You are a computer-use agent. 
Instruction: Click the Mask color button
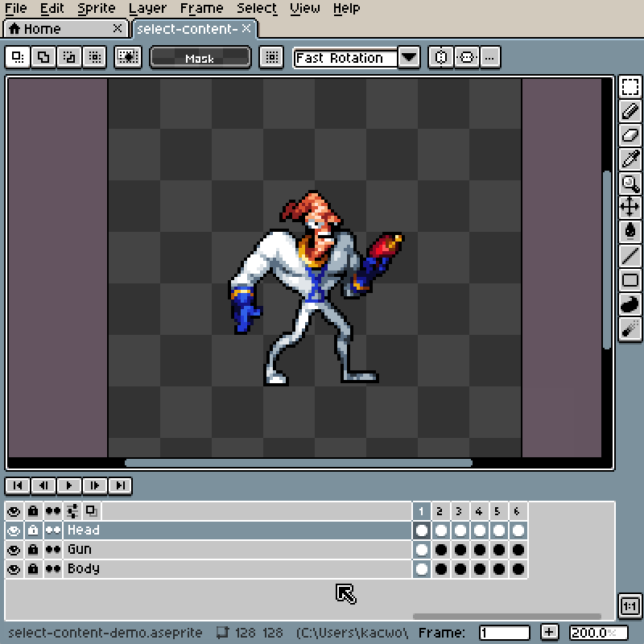click(200, 57)
